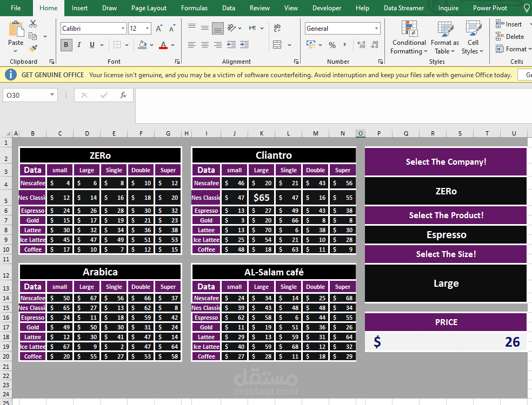Click the Cut scissors icon
This screenshot has width=532, height=405.
33,24
